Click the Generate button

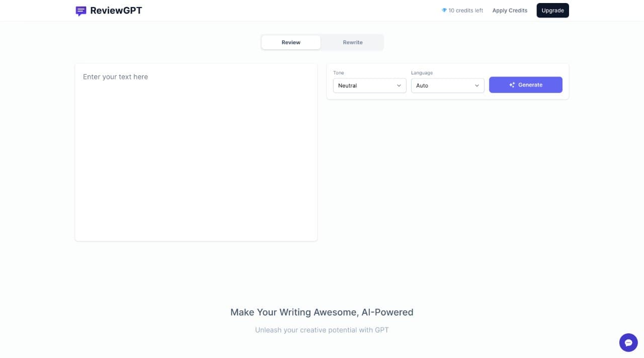coord(526,85)
